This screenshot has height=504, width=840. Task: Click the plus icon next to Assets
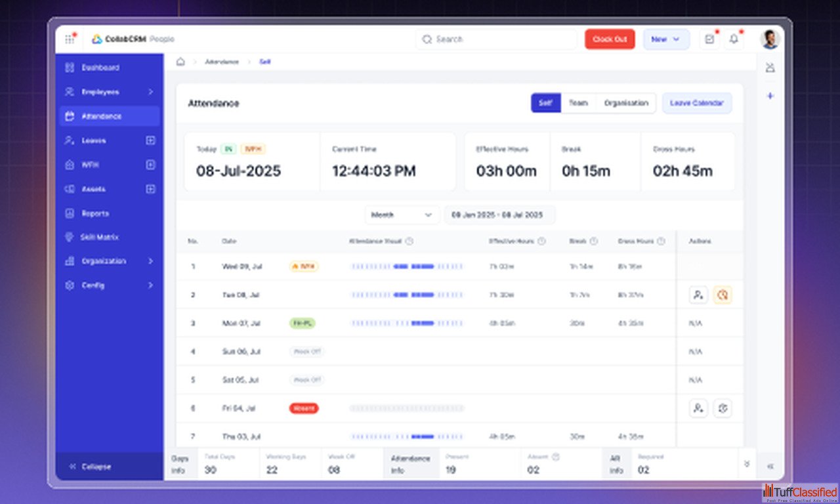[150, 189]
